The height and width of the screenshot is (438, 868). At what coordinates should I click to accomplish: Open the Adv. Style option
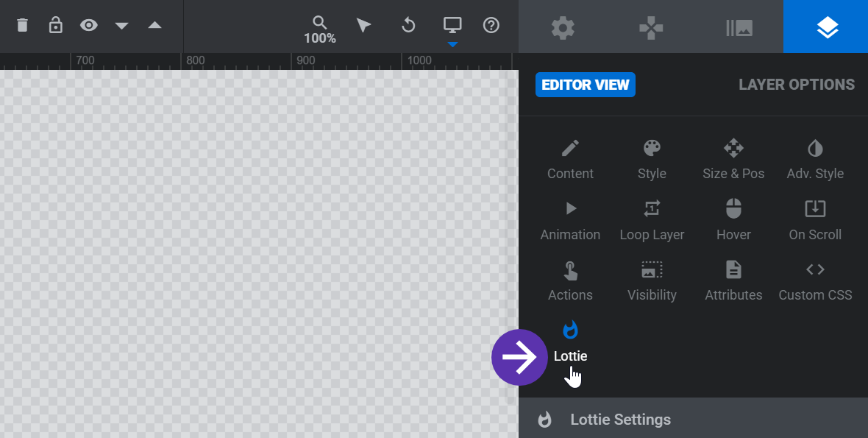[815, 160]
